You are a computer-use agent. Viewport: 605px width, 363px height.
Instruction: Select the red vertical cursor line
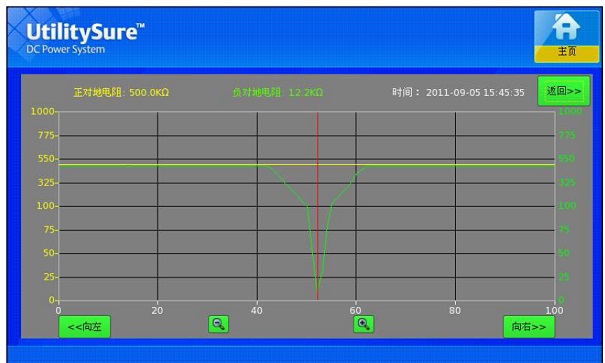click(x=317, y=206)
